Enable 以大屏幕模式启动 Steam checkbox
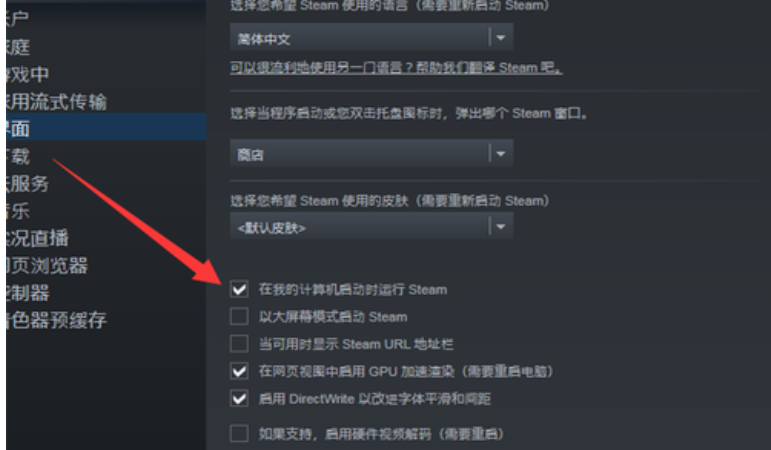This screenshot has width=771, height=450. pos(239,316)
